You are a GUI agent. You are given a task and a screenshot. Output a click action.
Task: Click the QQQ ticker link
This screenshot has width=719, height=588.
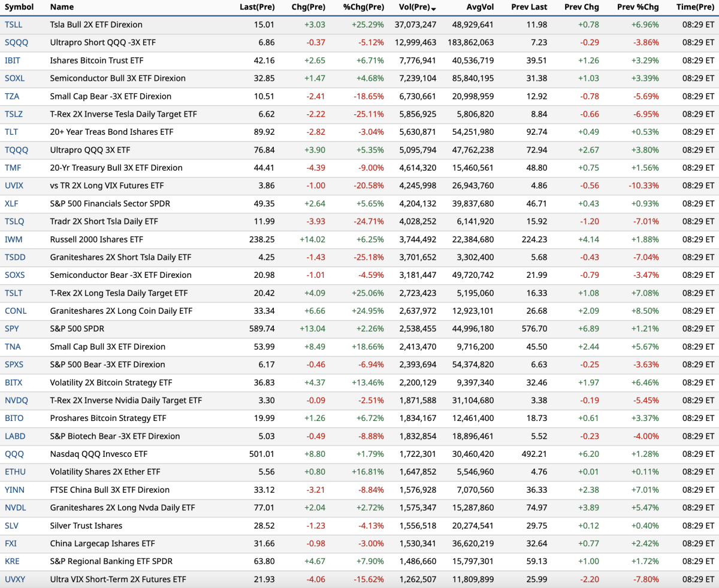pos(14,454)
